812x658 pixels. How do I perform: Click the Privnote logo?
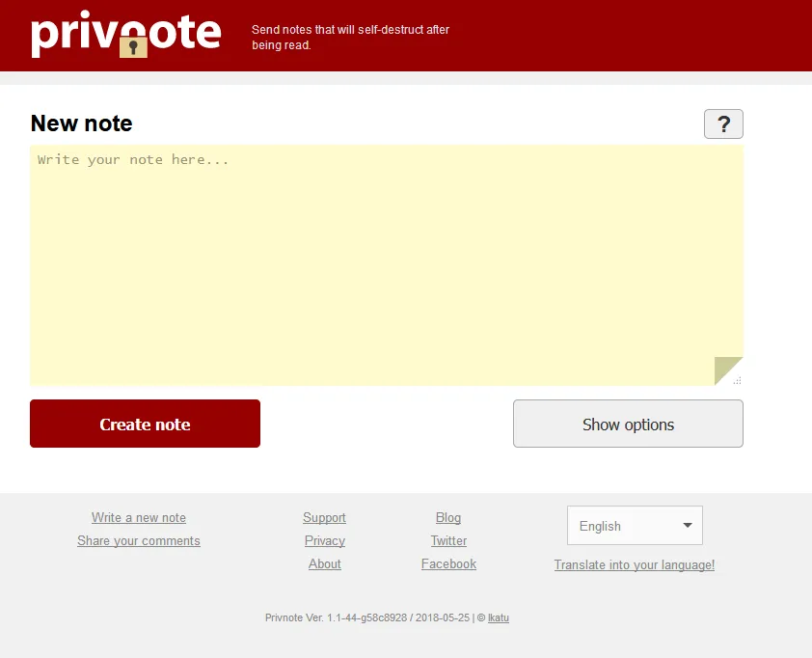pyautogui.click(x=126, y=34)
